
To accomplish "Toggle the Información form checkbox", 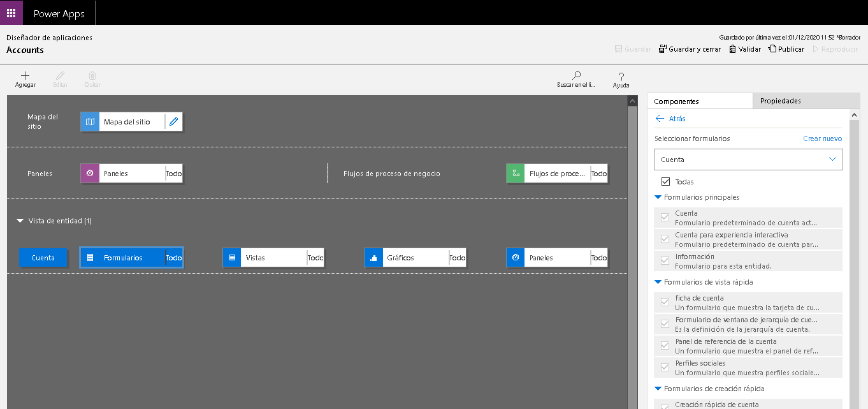I will pyautogui.click(x=665, y=261).
